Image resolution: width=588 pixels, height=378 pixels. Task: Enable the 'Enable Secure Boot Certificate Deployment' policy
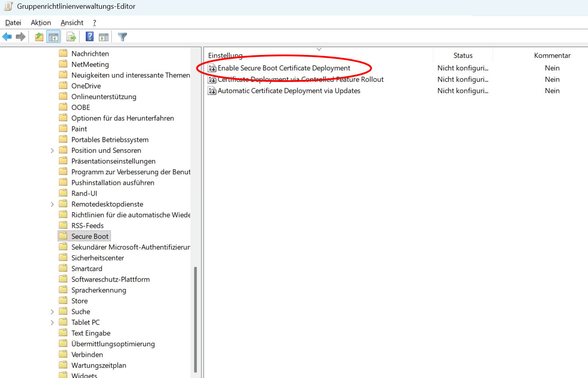tap(284, 68)
